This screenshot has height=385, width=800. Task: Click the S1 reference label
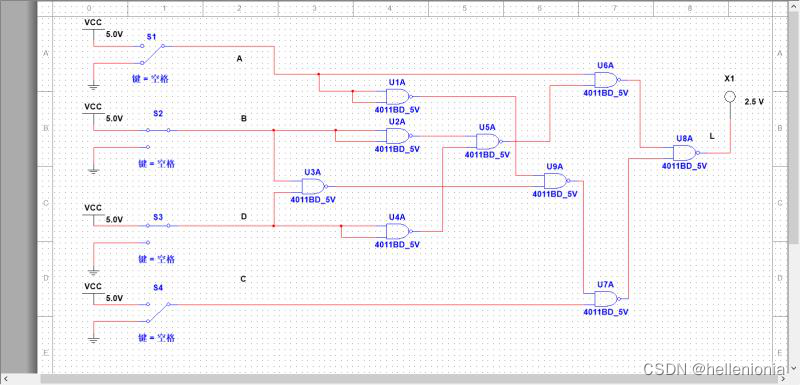(x=152, y=37)
